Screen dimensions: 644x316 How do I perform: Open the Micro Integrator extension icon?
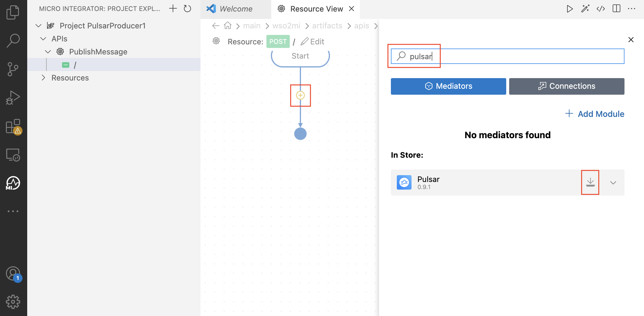pyautogui.click(x=13, y=183)
